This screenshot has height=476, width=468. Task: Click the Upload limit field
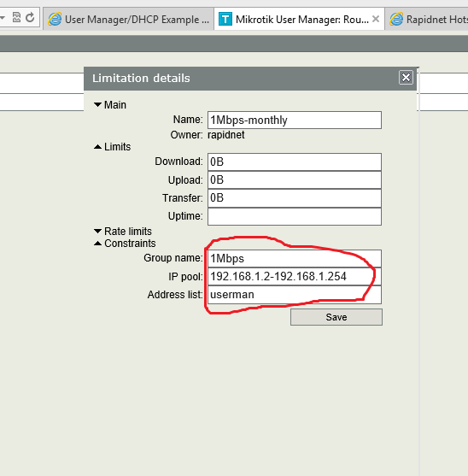tap(295, 180)
